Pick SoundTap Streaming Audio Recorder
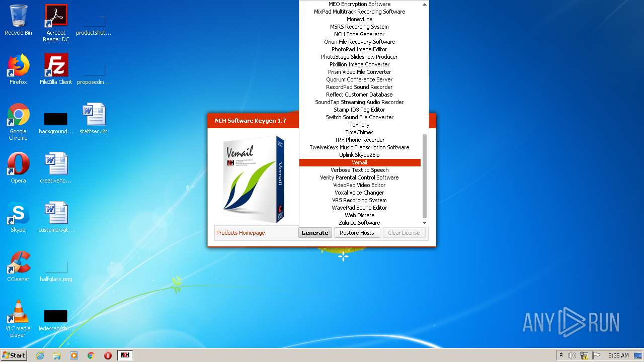 (360, 102)
